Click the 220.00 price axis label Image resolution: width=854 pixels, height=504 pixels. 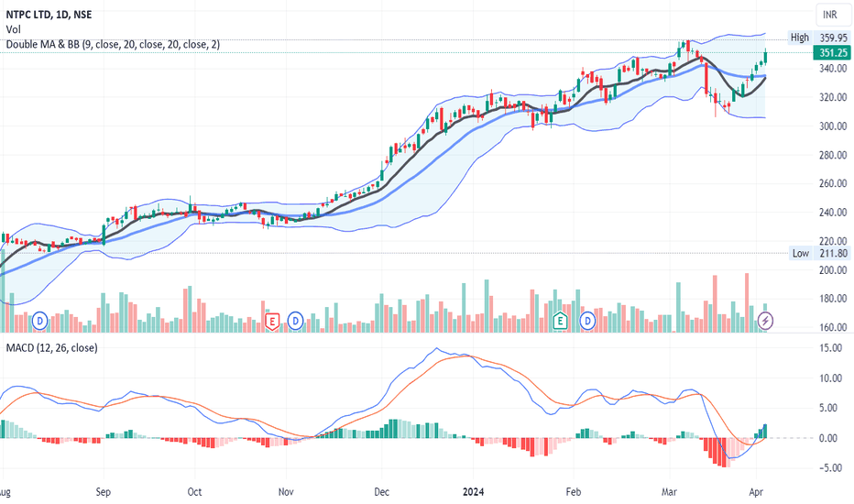point(833,241)
